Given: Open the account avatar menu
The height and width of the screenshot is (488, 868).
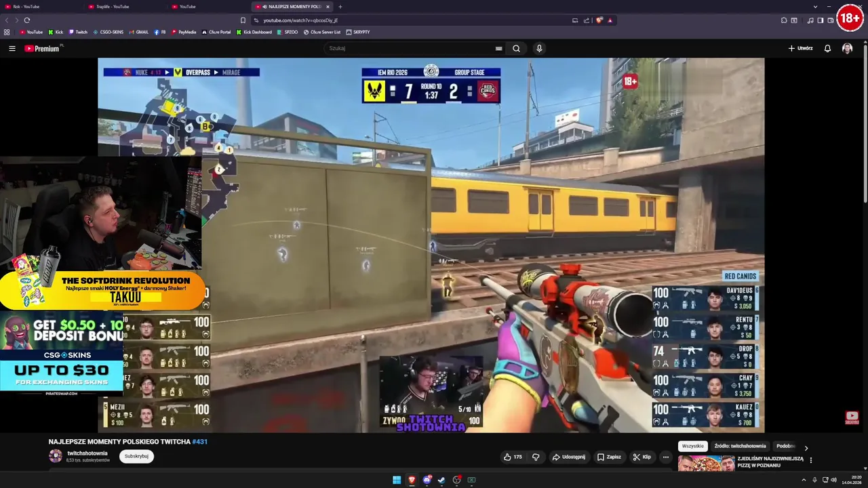Looking at the screenshot, I should 847,48.
